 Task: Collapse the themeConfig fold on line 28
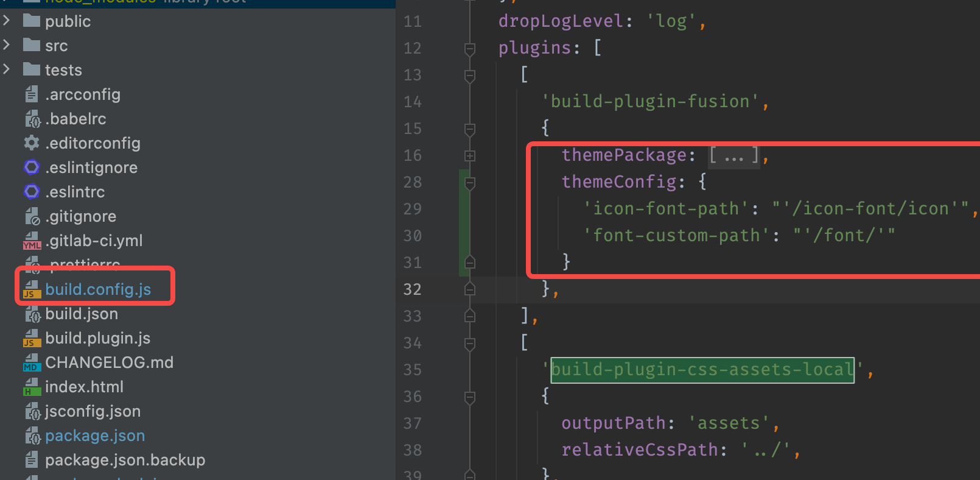pyautogui.click(x=470, y=183)
